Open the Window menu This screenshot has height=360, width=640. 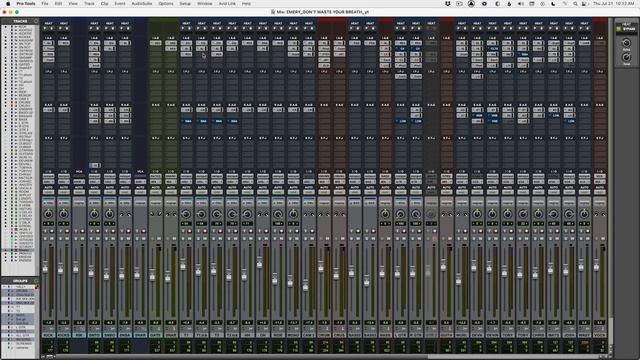[204, 4]
